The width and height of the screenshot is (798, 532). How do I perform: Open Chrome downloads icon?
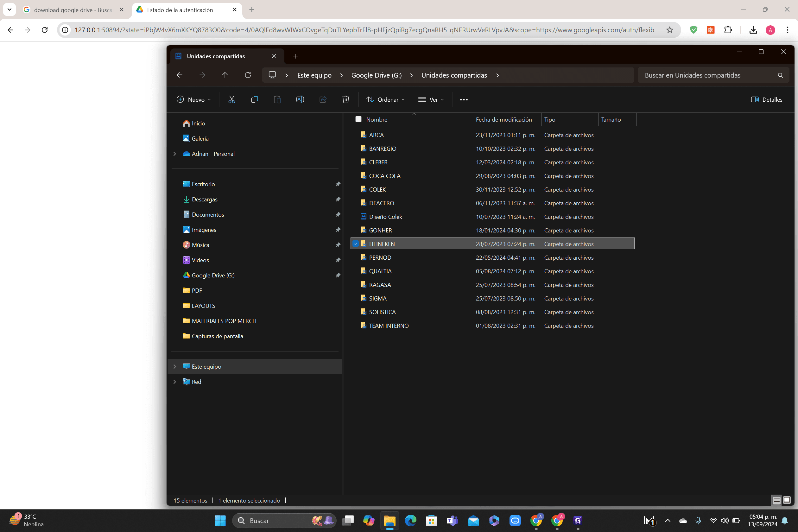[753, 30]
